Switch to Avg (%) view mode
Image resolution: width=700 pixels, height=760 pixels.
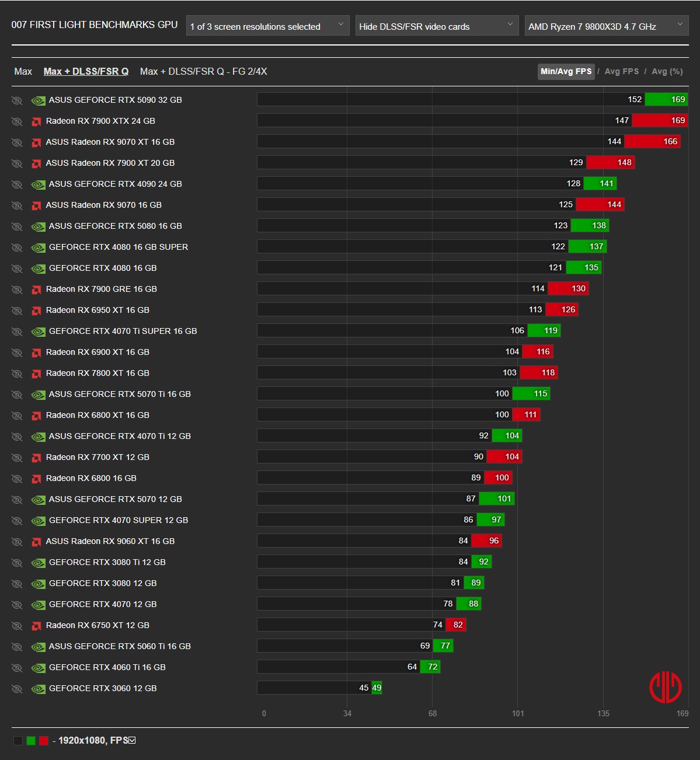(x=667, y=71)
